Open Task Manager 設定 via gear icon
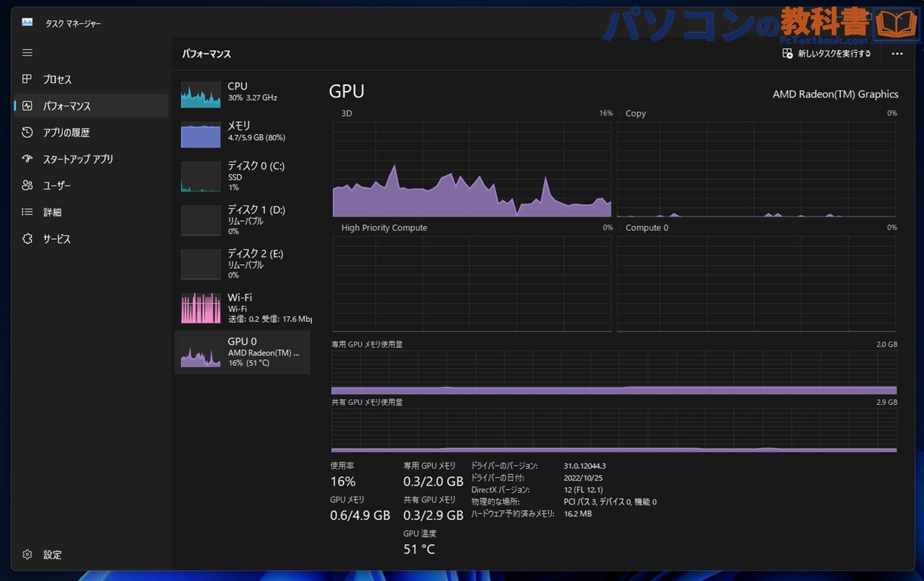This screenshot has height=581, width=924. [27, 554]
